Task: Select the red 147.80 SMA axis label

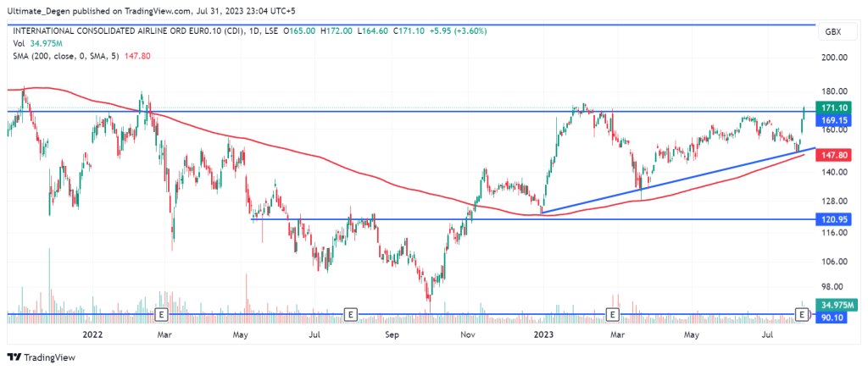Action: [x=834, y=156]
